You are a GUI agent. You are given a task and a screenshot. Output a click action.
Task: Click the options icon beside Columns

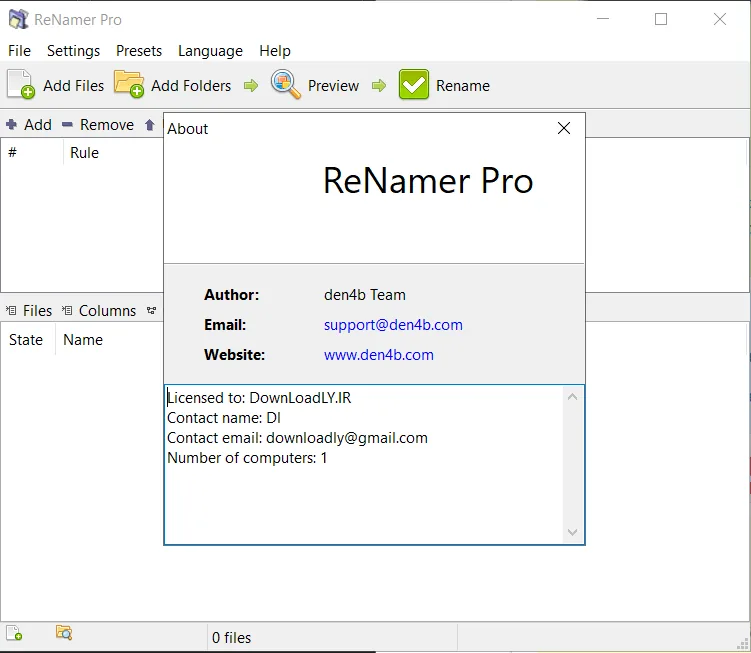pyautogui.click(x=151, y=310)
